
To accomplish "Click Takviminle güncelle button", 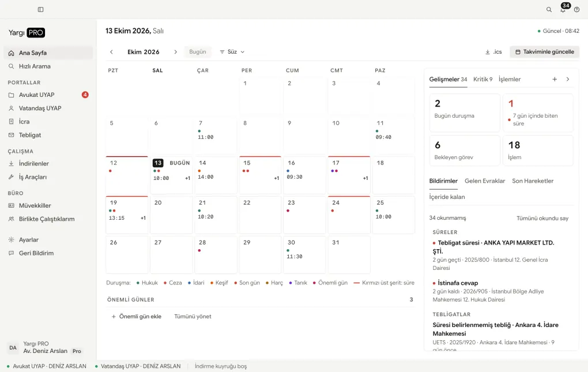I will click(545, 52).
